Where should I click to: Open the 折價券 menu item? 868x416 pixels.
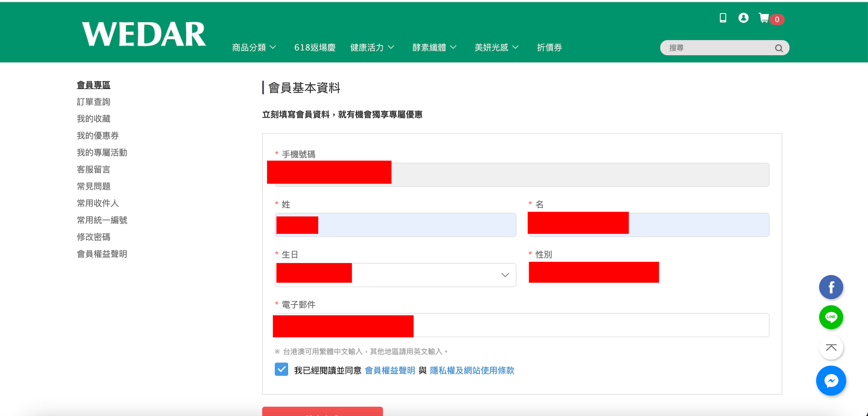549,47
